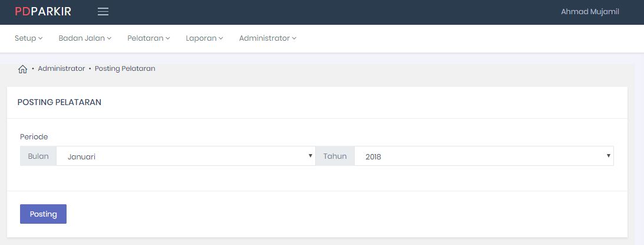Toggle the hamburger sidebar menu icon
The image size is (644, 245).
(103, 12)
